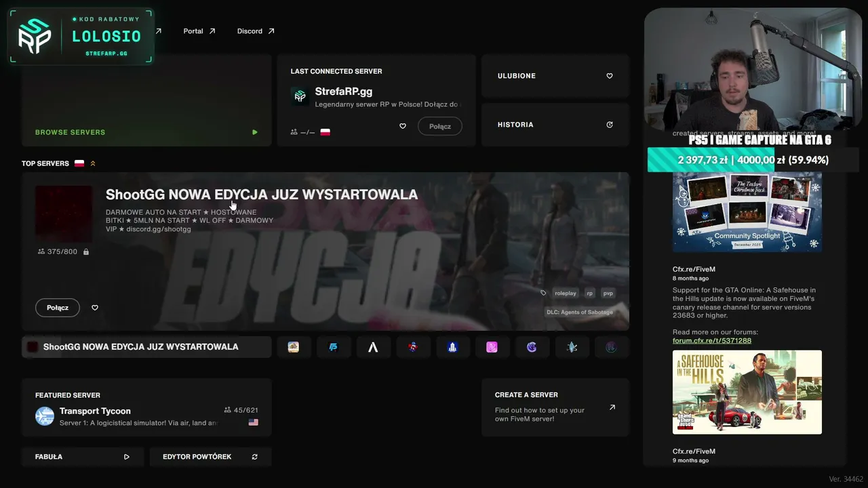Click the Historia clock icon

coord(610,125)
